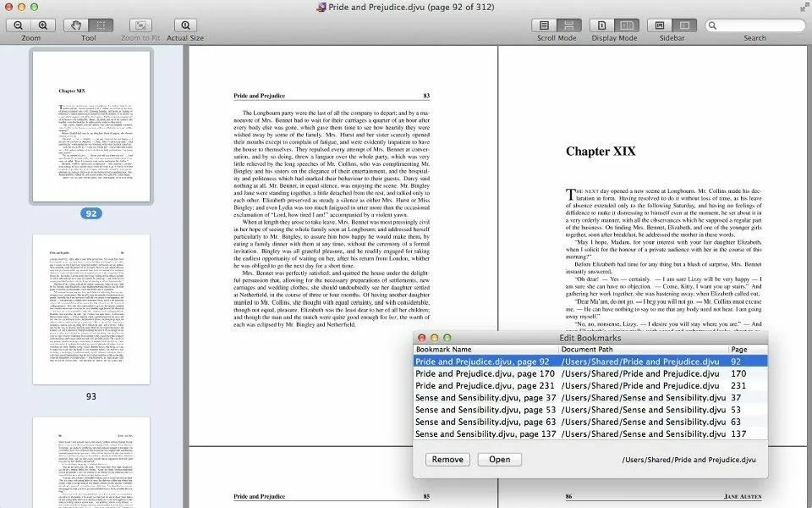Select the Pride and Prejudice page 170 bookmark
Screen dimensions: 812x508
tap(486, 373)
